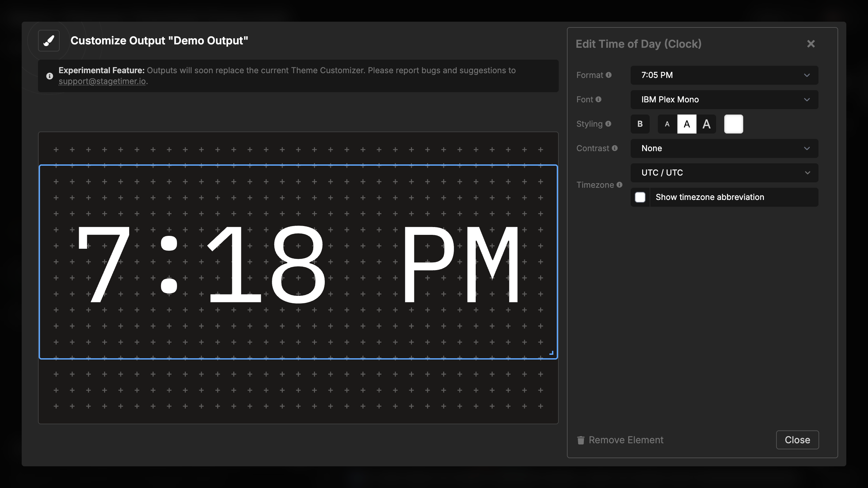Open the UTC timezone dropdown
The image size is (868, 488).
[724, 172]
